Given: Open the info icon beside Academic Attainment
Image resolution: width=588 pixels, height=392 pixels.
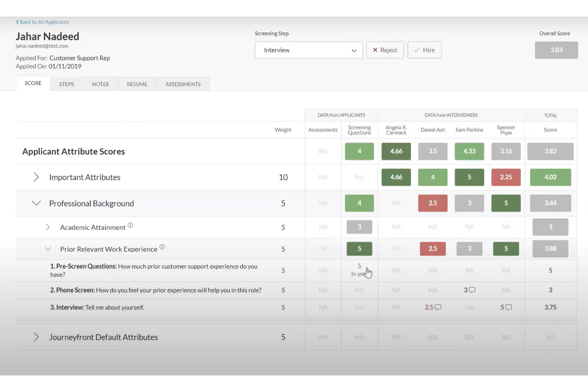Looking at the screenshot, I should coord(131,225).
